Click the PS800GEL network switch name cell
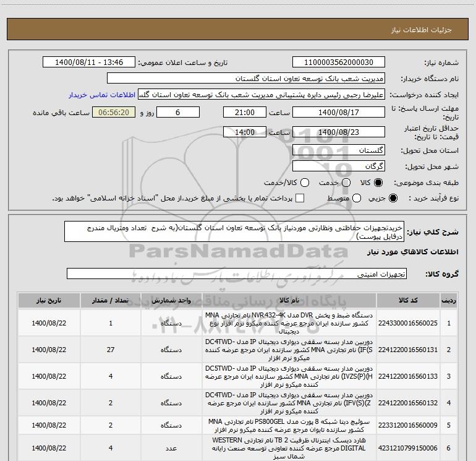Viewport: 476px width, 461px height. 289,425
